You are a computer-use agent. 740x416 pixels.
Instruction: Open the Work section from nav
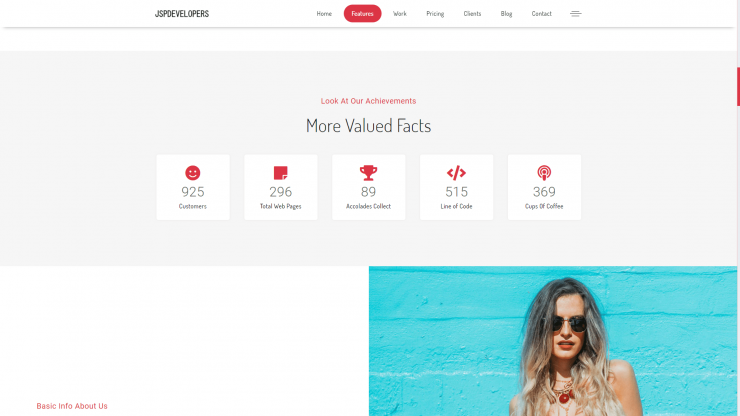(x=400, y=14)
